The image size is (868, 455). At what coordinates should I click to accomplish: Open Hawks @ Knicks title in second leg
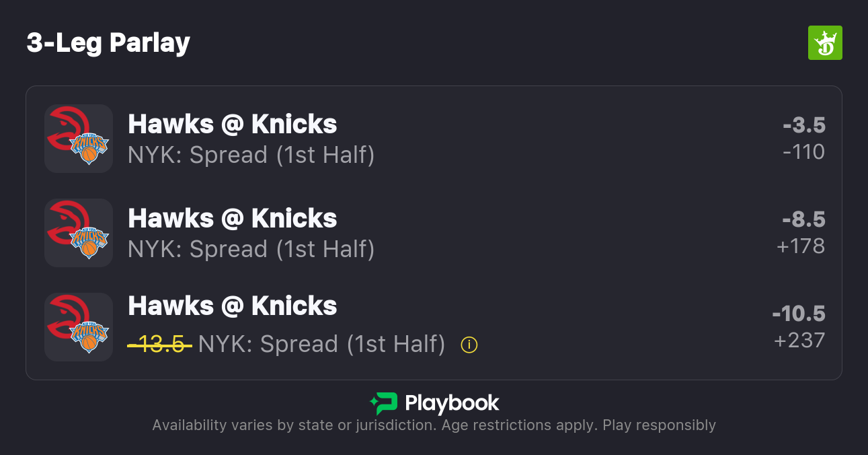click(233, 218)
